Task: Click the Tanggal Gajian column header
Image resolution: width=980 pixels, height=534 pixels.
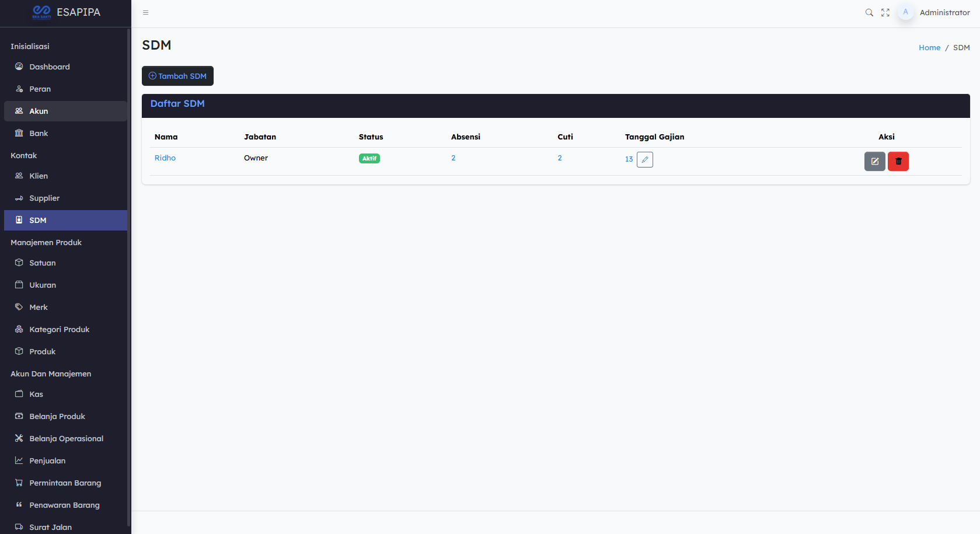Action: (x=655, y=137)
